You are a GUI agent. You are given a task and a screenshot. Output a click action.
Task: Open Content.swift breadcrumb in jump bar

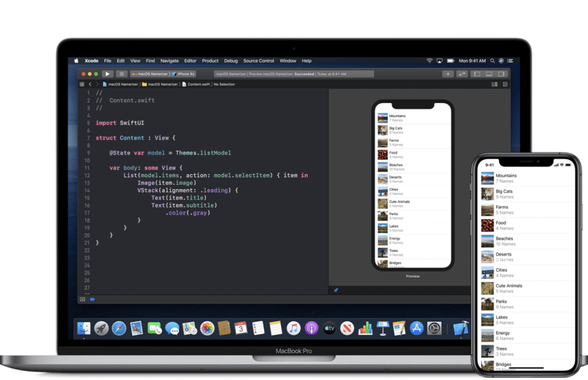click(x=196, y=84)
